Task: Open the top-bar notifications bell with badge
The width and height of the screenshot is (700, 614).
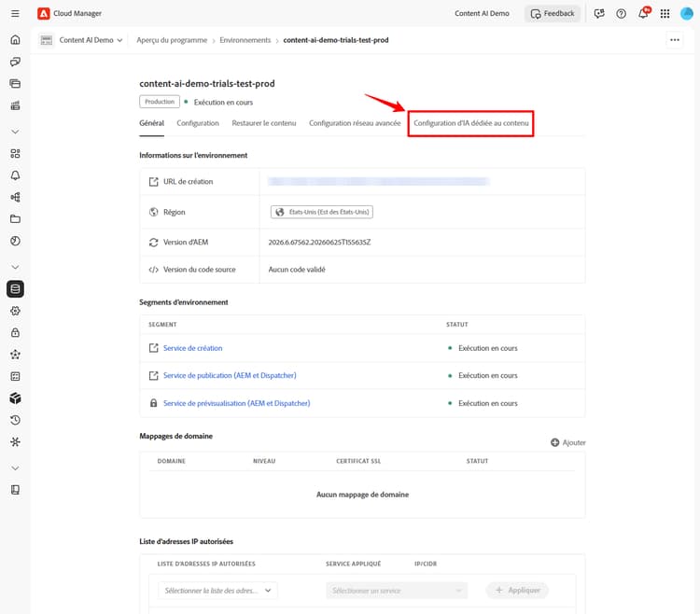Action: pos(644,13)
